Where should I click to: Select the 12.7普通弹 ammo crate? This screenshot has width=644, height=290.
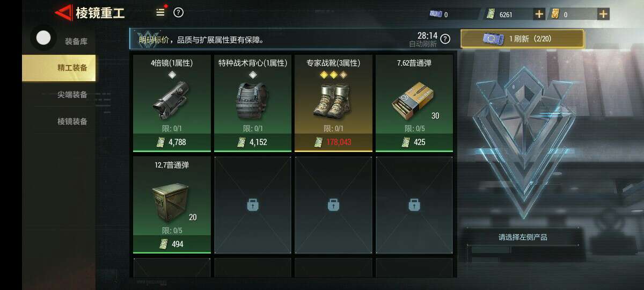click(x=172, y=205)
